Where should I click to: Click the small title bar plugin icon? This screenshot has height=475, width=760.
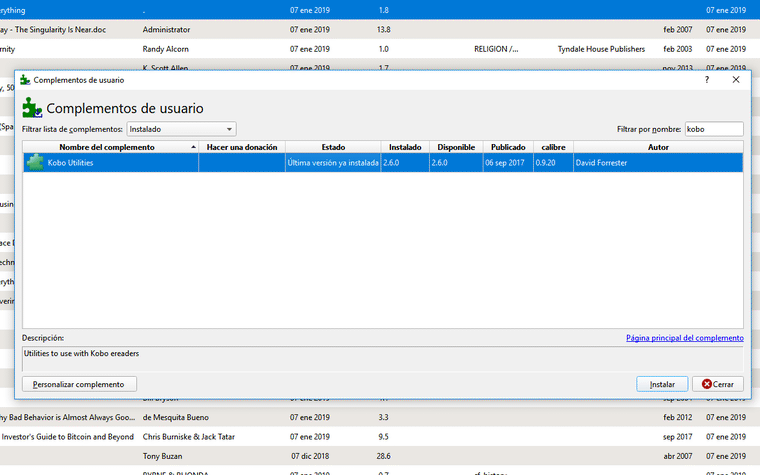coord(25,80)
